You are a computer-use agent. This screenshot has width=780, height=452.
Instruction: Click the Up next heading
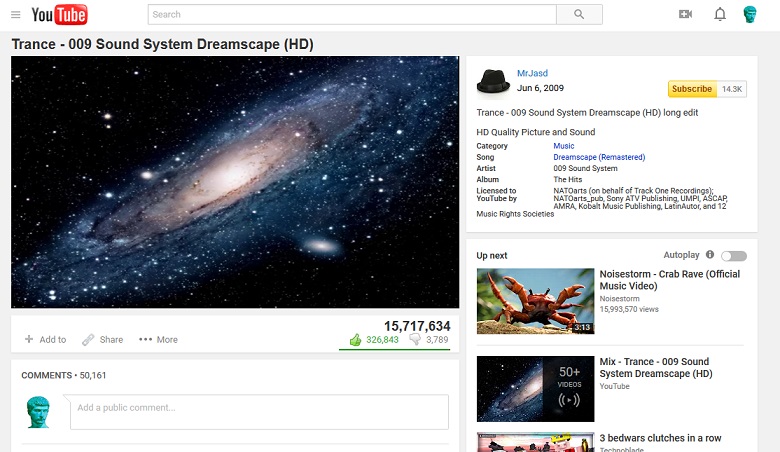coord(491,256)
